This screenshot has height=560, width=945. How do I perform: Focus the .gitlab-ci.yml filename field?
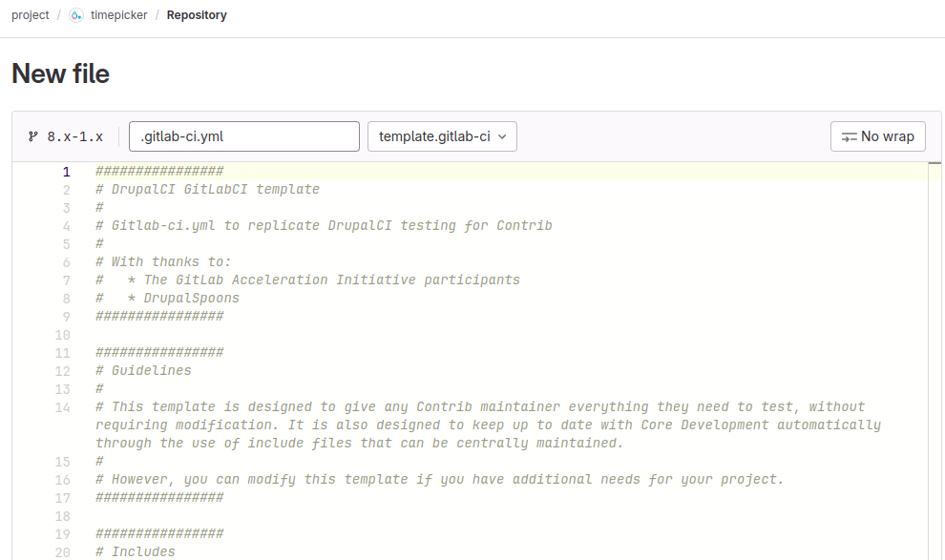pyautogui.click(x=244, y=136)
